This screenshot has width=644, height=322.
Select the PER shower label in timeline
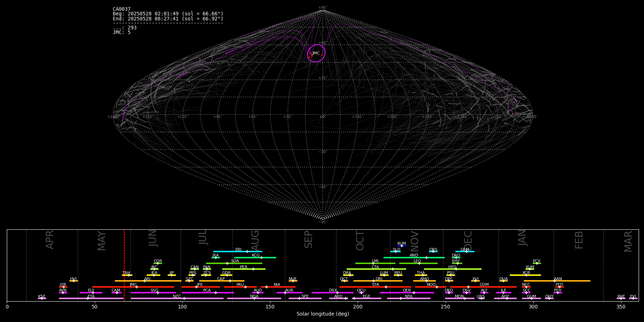(x=244, y=267)
